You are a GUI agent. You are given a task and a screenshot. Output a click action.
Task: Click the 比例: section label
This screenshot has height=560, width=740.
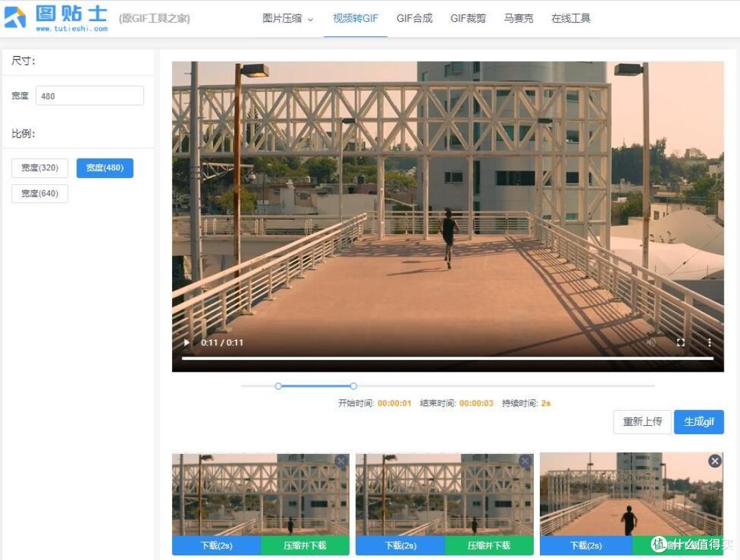pos(23,134)
